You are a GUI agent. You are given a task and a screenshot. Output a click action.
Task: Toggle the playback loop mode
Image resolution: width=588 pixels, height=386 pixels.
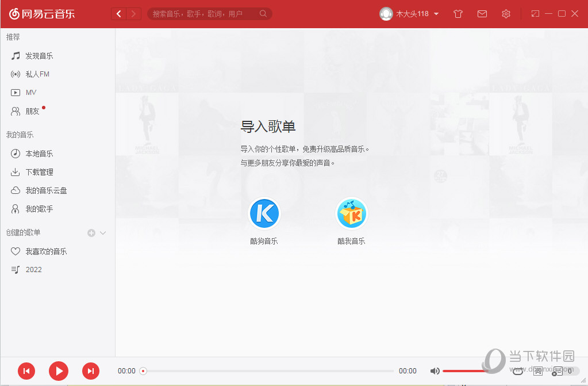click(x=517, y=372)
